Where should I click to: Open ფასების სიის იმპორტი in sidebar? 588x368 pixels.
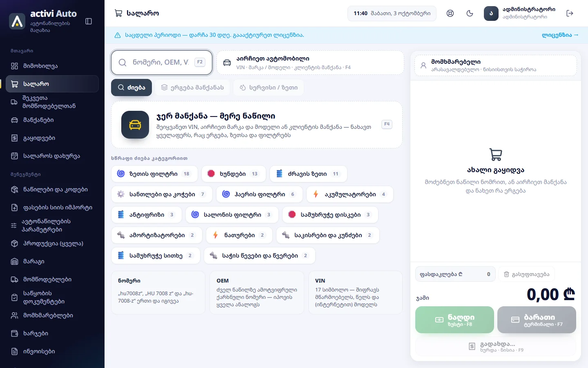[x=52, y=207]
